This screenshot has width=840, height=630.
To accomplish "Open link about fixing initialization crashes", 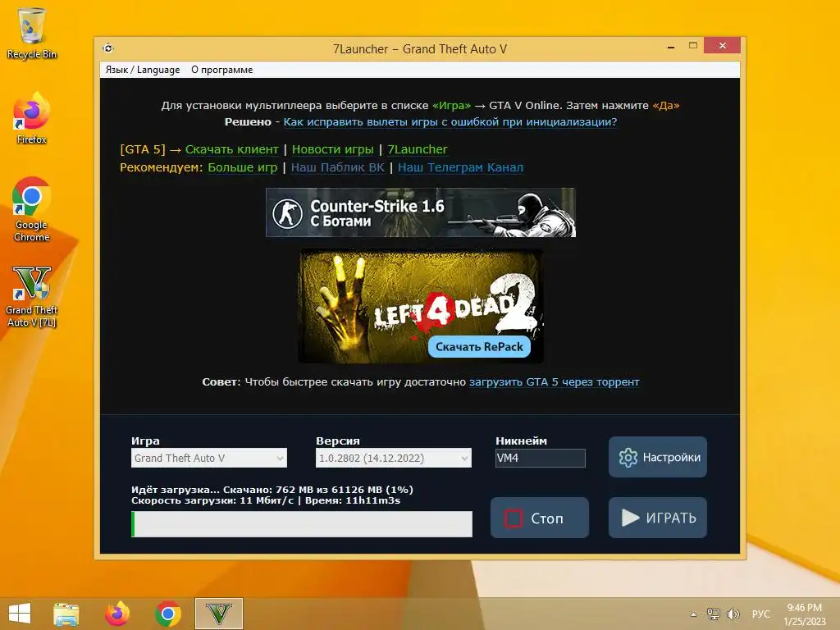I will pos(450,121).
